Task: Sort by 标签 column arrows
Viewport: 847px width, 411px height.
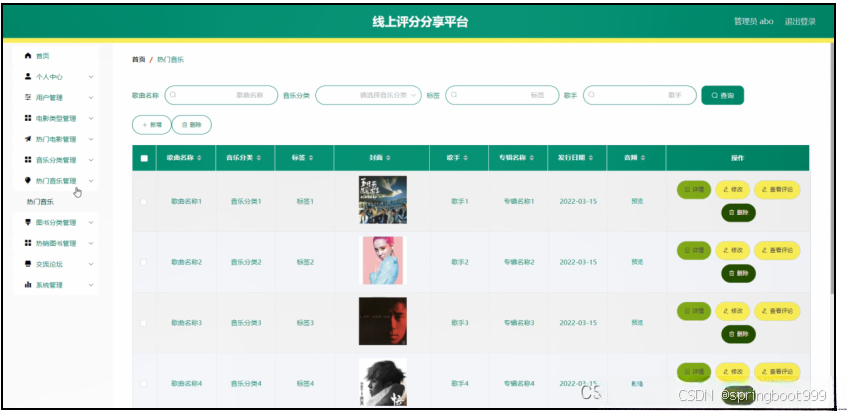Action: 311,158
